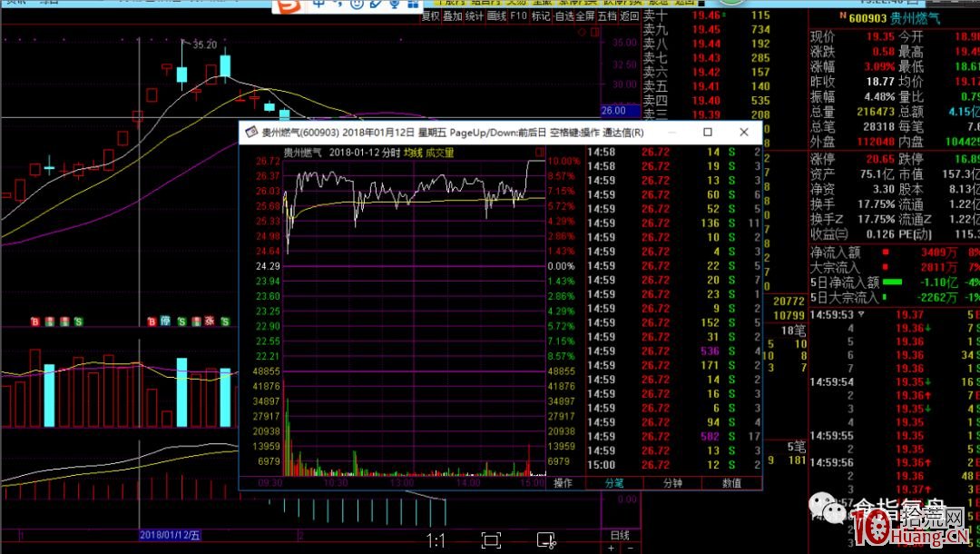This screenshot has height=554, width=980.
Task: Click the 涨停 20.65 value
Action: coord(880,159)
